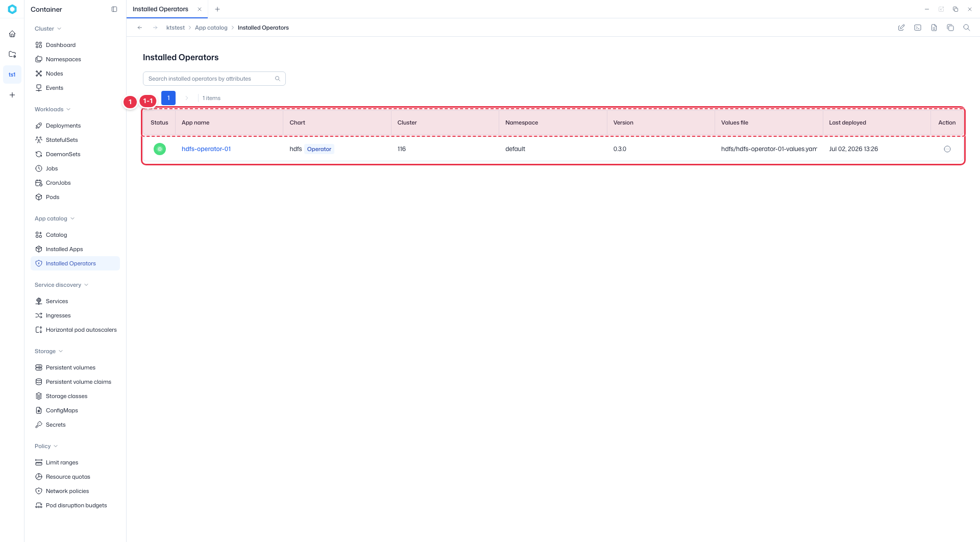Open Dashboard in sidebar
980x542 pixels.
click(x=75, y=45)
